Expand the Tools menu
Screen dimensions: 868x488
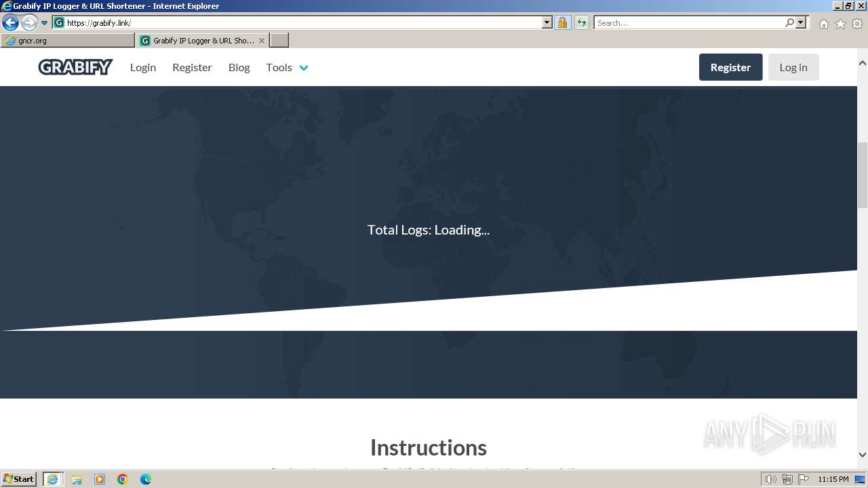[287, 67]
